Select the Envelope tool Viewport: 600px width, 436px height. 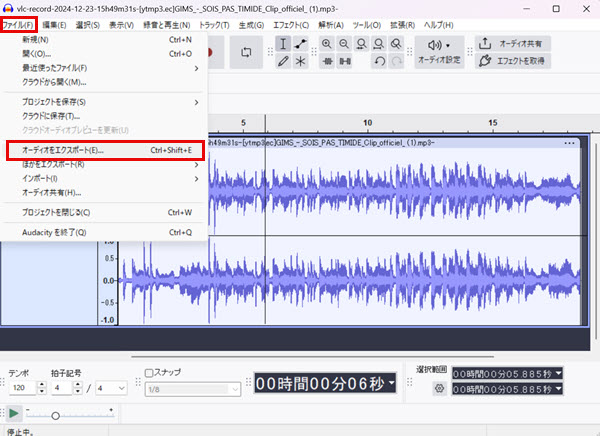tap(301, 44)
